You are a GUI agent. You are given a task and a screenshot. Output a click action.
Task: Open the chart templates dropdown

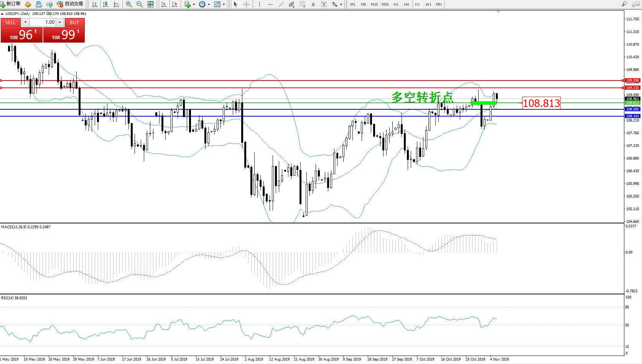224,5
